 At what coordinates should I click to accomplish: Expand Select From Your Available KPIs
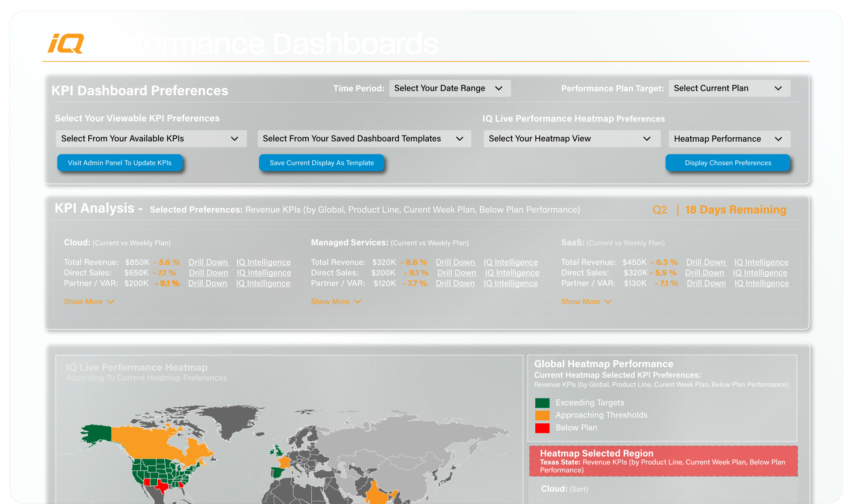pos(151,139)
